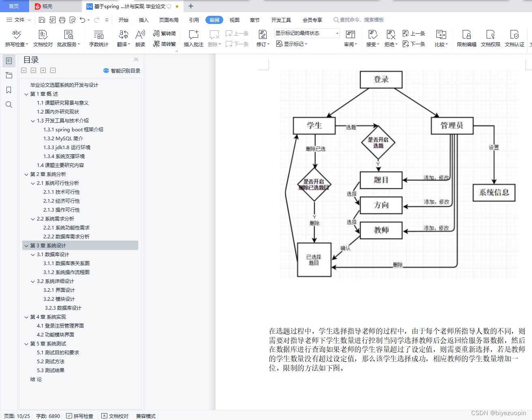The width and height of the screenshot is (532, 420).
Task: Open word count (字数统计)
Action: [99, 39]
